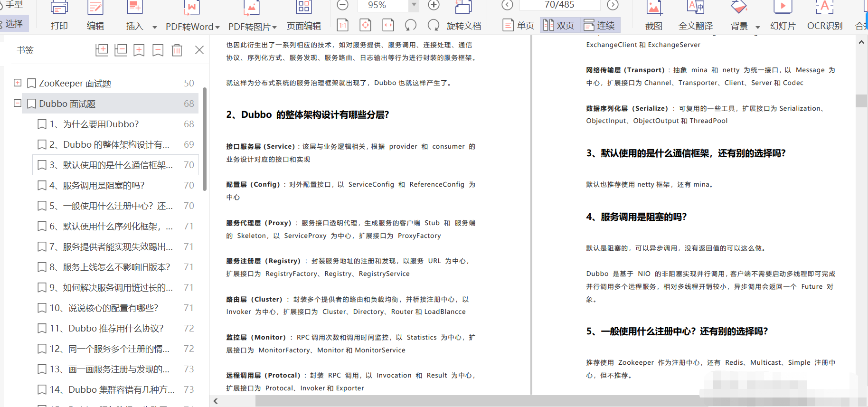Screen dimensions: 868x407
Task: Close the 书签 bookmark panel
Action: click(x=199, y=50)
